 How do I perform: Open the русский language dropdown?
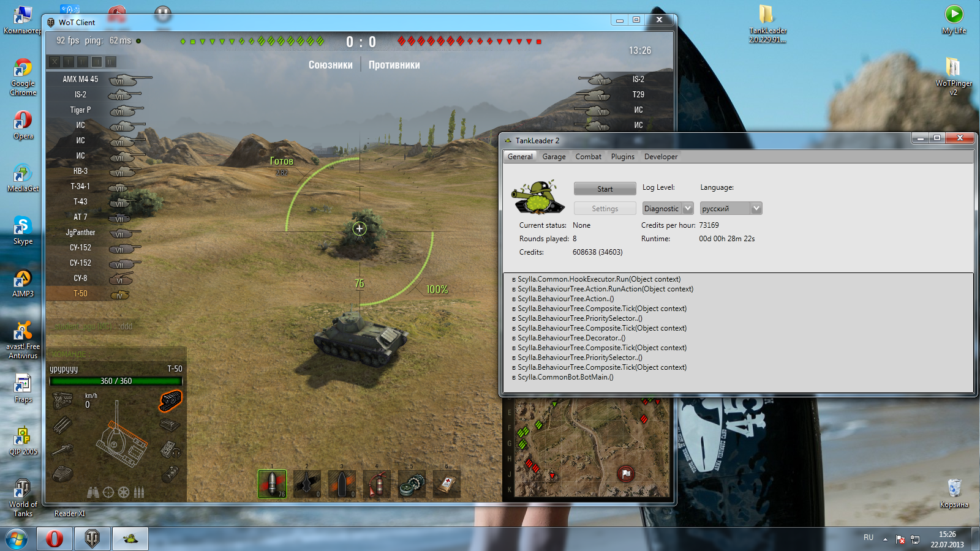(731, 209)
